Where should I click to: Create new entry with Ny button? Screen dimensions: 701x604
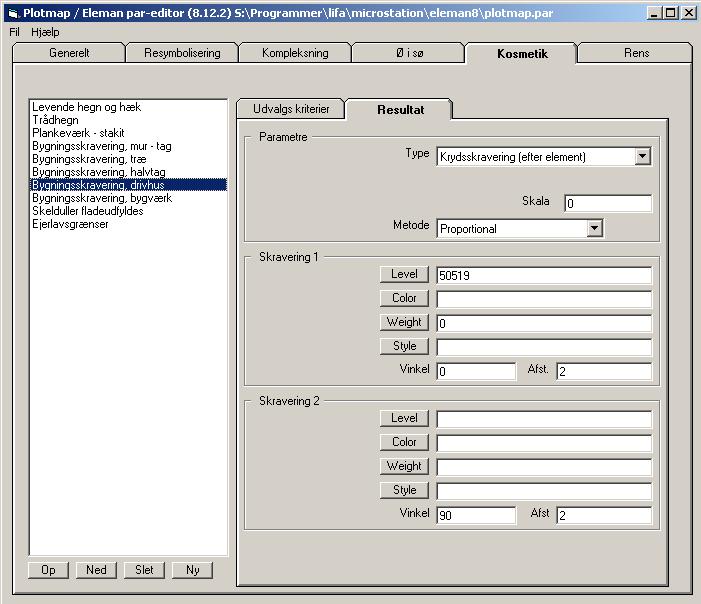(x=192, y=570)
